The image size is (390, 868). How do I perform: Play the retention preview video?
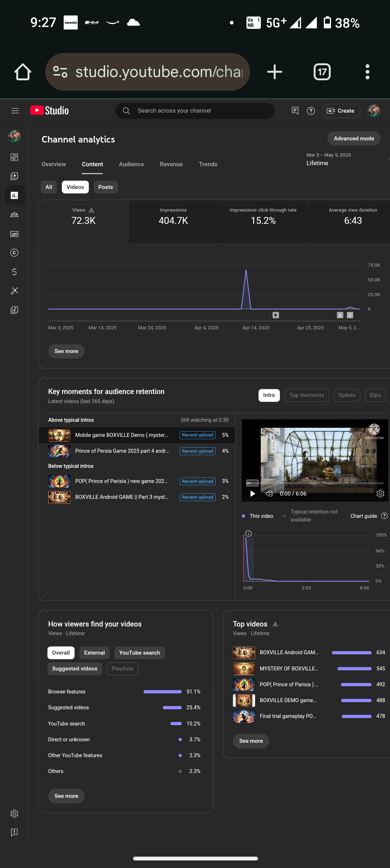253,494
